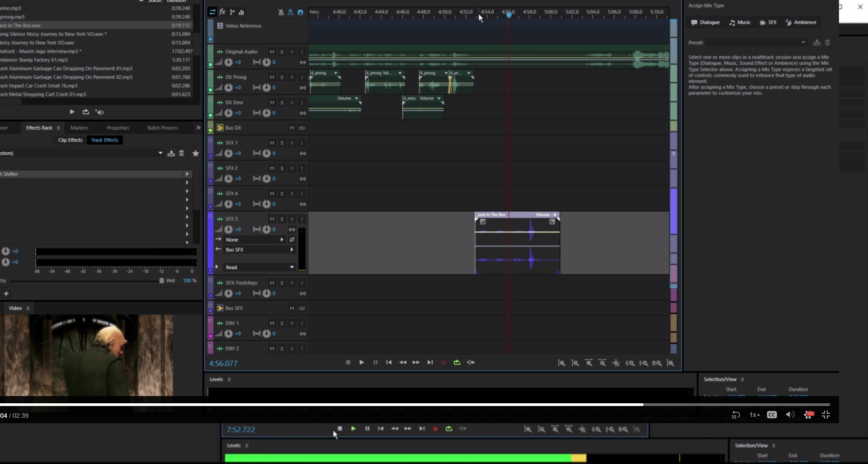Image resolution: width=868 pixels, height=464 pixels.
Task: Open the track Effects (fx) view
Action: [x=222, y=12]
